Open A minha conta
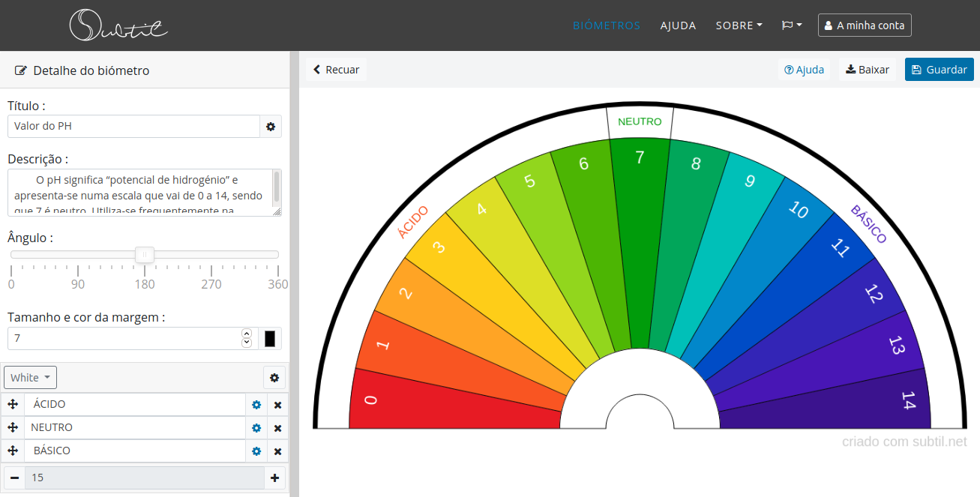The width and height of the screenshot is (980, 497). click(865, 25)
